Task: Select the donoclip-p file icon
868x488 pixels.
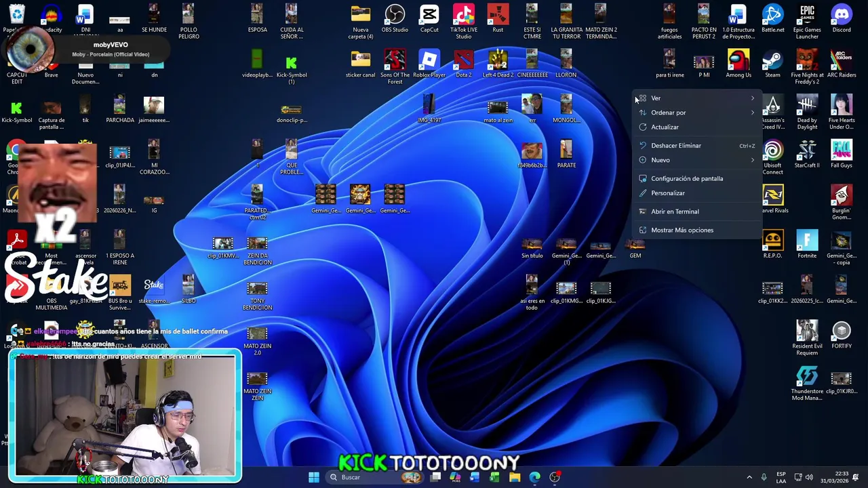Action: (292, 113)
